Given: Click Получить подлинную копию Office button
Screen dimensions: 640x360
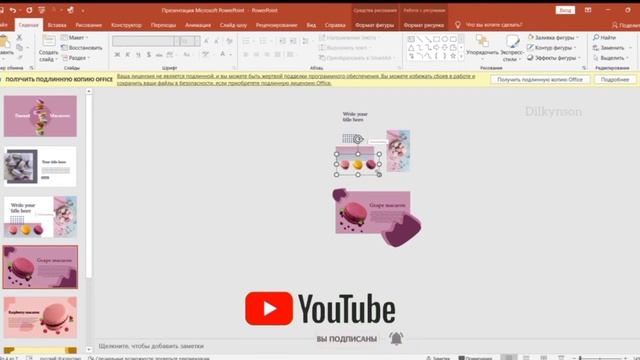Looking at the screenshot, I should (x=540, y=80).
